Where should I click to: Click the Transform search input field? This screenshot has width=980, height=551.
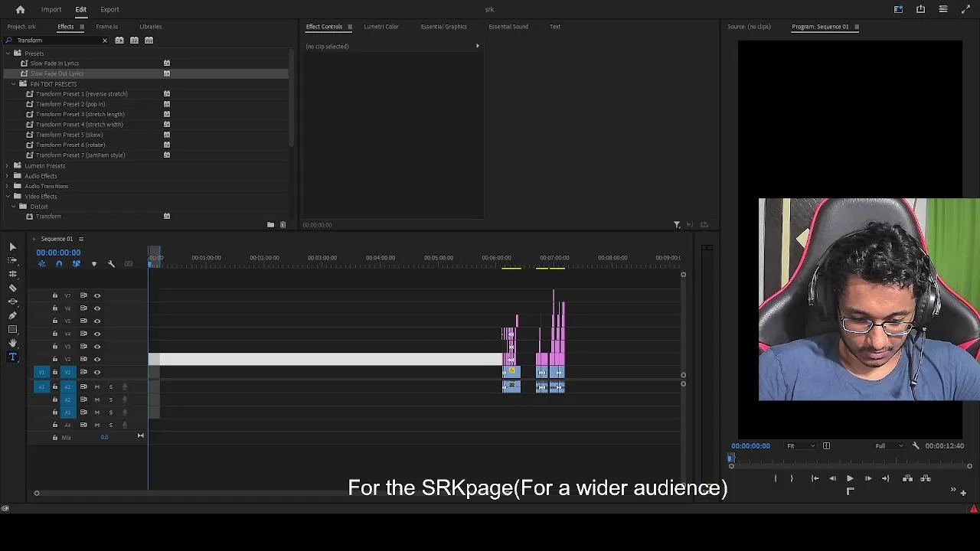57,40
